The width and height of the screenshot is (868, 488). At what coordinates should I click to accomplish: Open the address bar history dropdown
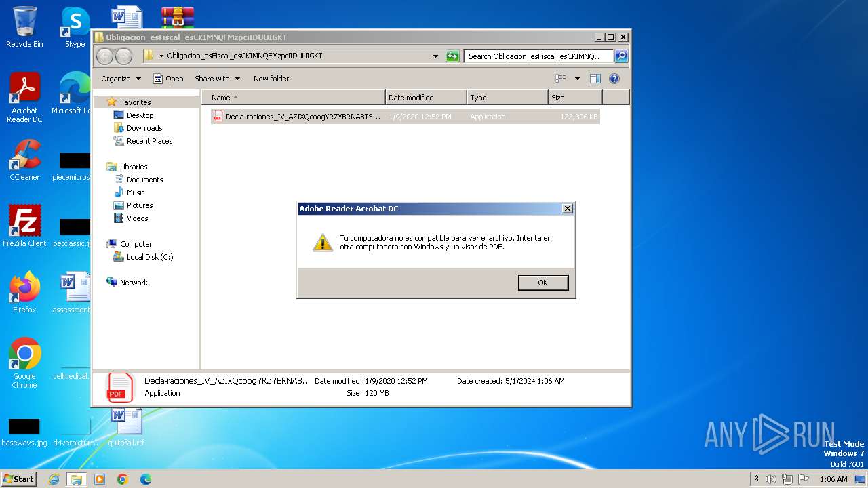pyautogui.click(x=435, y=56)
